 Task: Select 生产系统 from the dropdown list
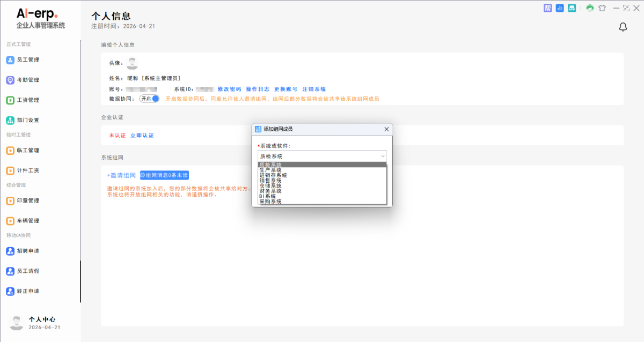270,170
